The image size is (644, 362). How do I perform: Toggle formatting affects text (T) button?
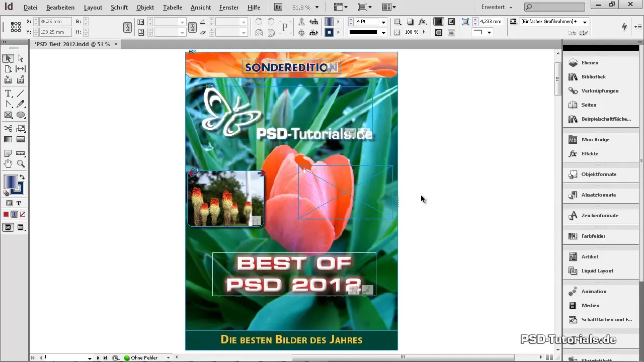19,203
